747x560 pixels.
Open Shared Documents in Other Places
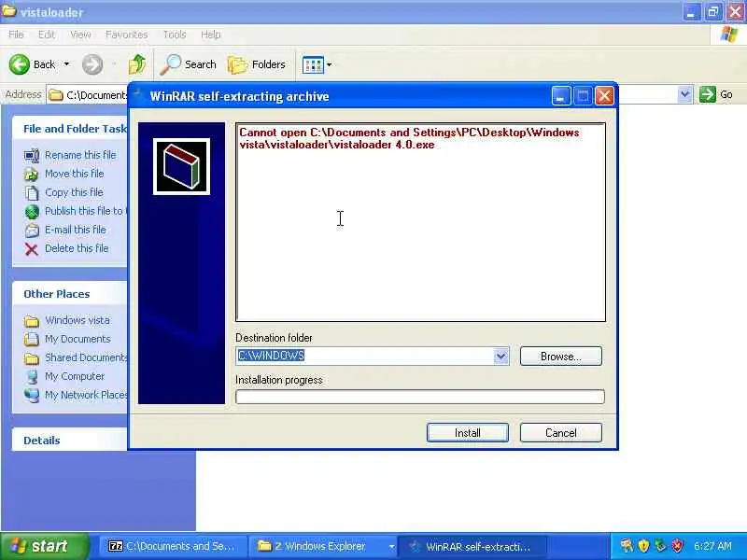click(x=86, y=357)
